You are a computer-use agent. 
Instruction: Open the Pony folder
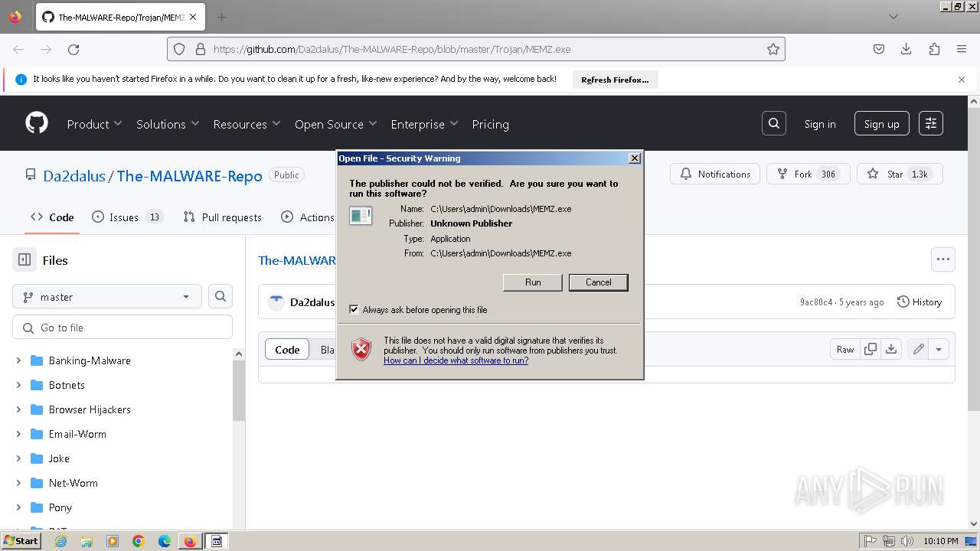60,507
